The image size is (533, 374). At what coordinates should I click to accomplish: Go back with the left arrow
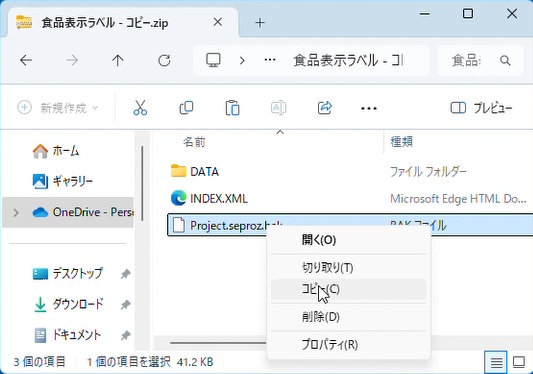click(26, 61)
